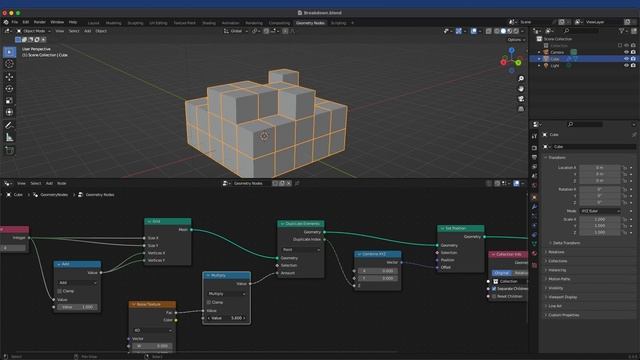
Task: Open the rotation Mode XYZ Euler dropdown
Action: pos(600,211)
